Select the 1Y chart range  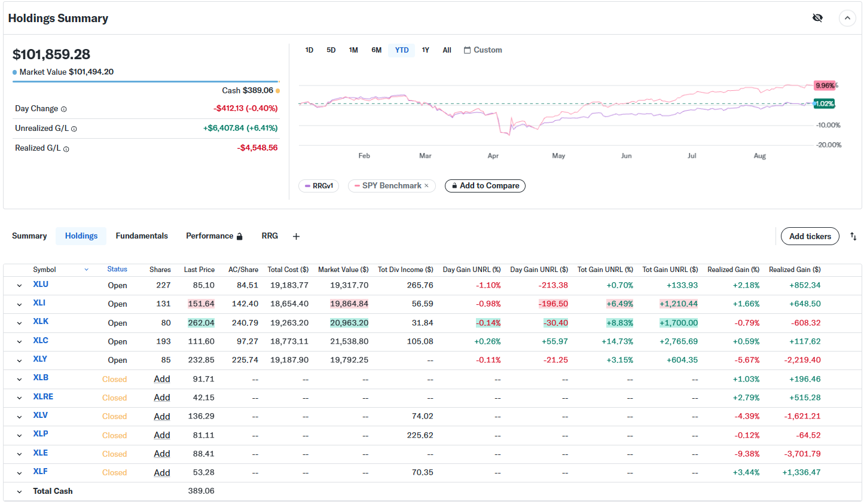(x=425, y=50)
